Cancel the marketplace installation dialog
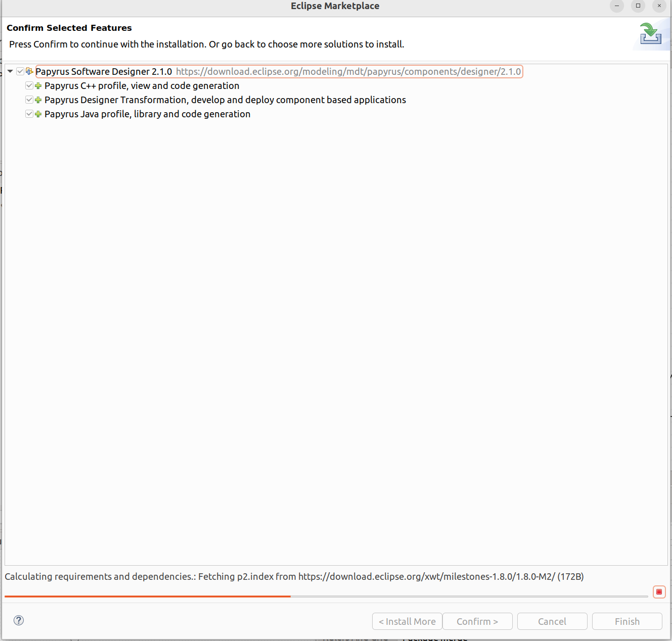Image resolution: width=672 pixels, height=641 pixels. coord(552,621)
